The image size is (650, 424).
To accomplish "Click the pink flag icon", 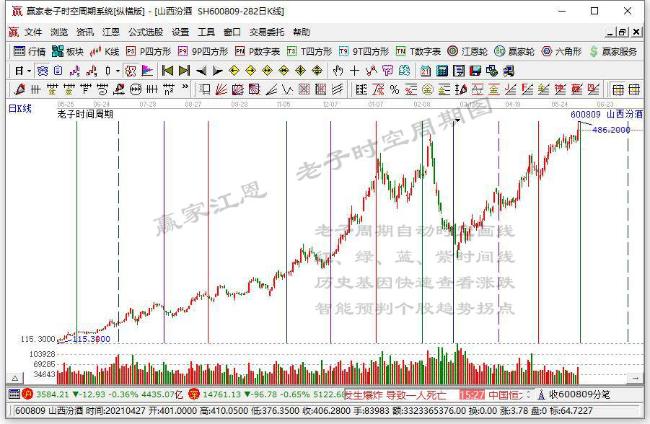I will tap(147, 71).
